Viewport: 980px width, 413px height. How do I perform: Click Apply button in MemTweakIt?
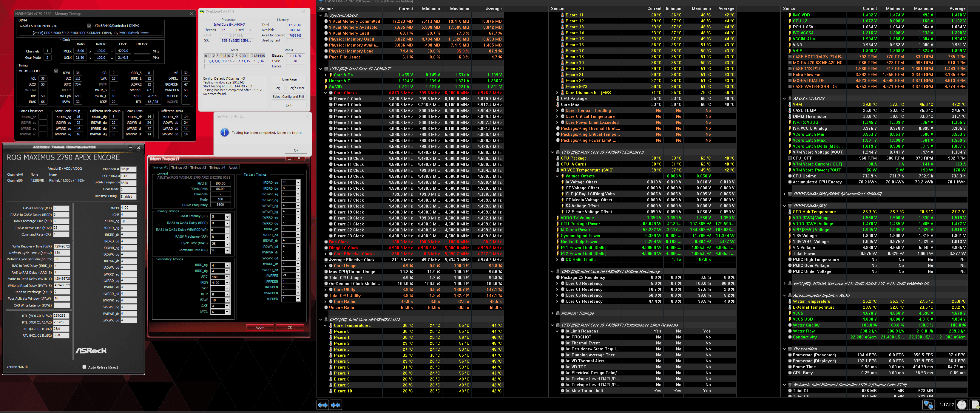260,327
